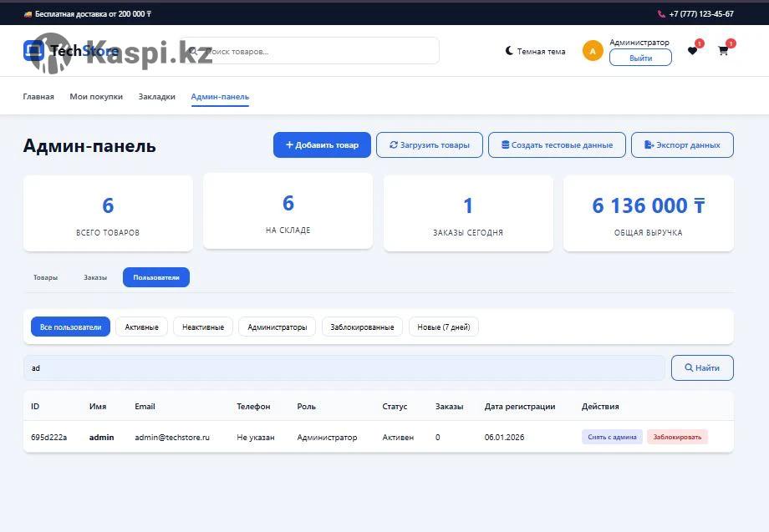Toggle dark theme with moon icon
The height and width of the screenshot is (532, 769).
click(509, 51)
